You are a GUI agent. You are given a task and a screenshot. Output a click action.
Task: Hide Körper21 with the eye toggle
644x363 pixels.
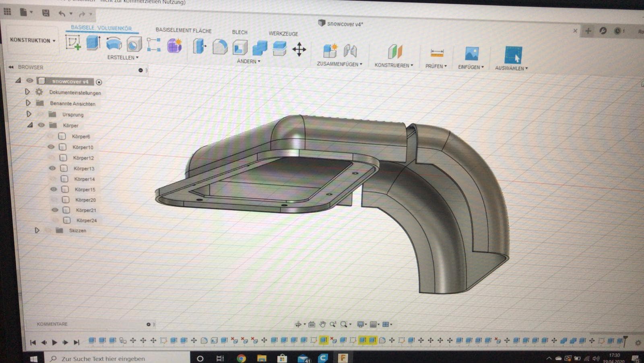click(55, 210)
